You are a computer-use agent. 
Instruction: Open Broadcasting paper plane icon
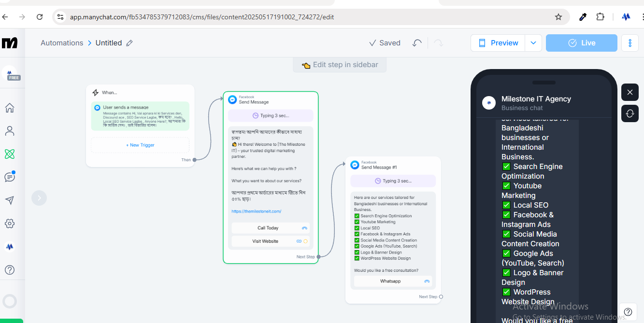[x=10, y=200]
